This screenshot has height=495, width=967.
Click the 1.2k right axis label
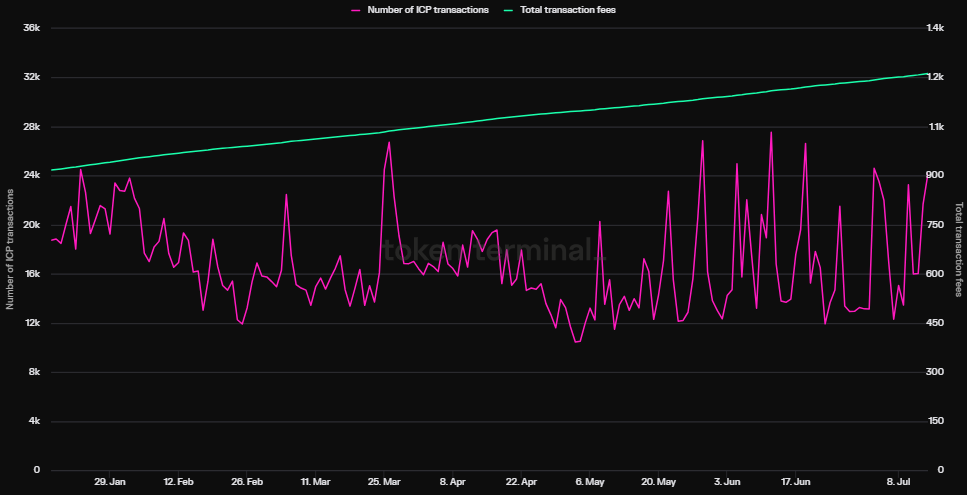point(936,78)
